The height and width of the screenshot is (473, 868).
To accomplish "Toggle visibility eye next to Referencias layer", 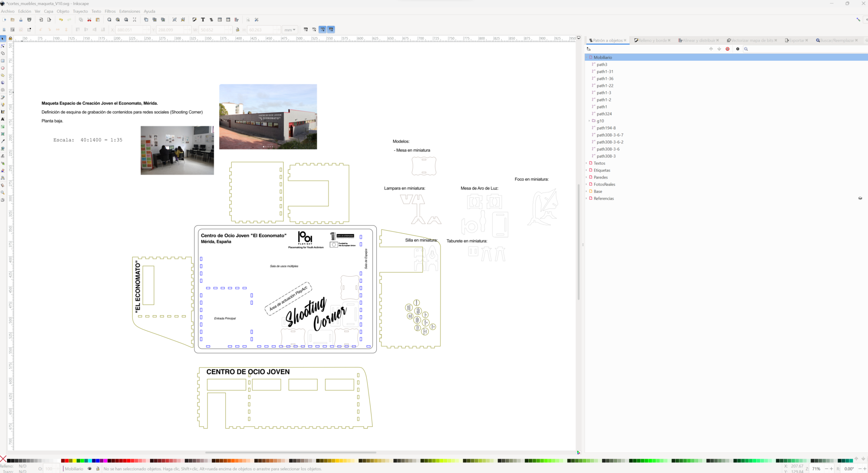I will [x=860, y=198].
